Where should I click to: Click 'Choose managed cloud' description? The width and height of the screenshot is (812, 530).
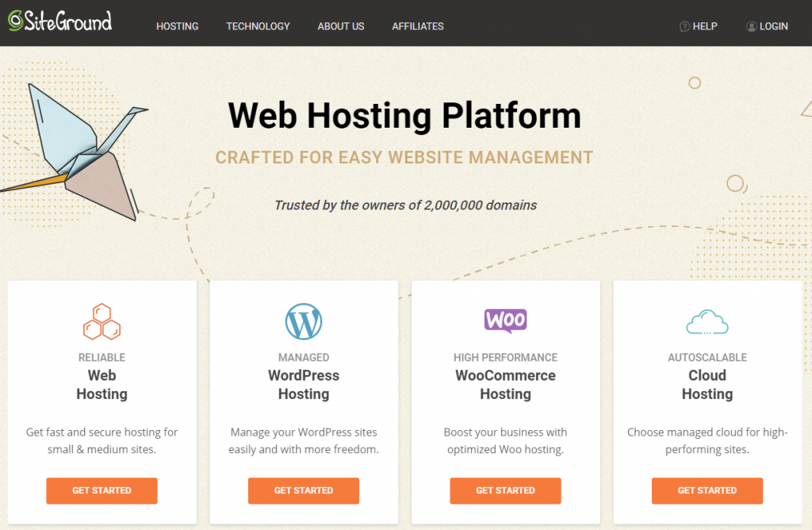(707, 440)
